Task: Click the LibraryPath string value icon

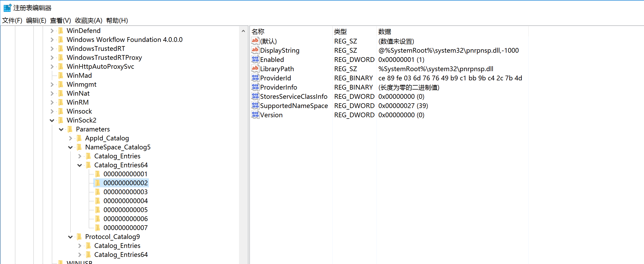Action: point(255,69)
